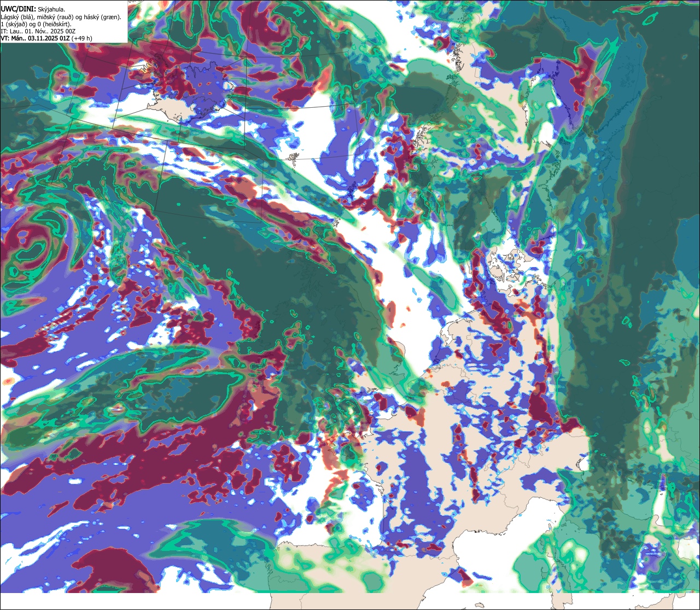Select the word "Skýjahula." in the legend
700x610 pixels.
click(x=51, y=10)
